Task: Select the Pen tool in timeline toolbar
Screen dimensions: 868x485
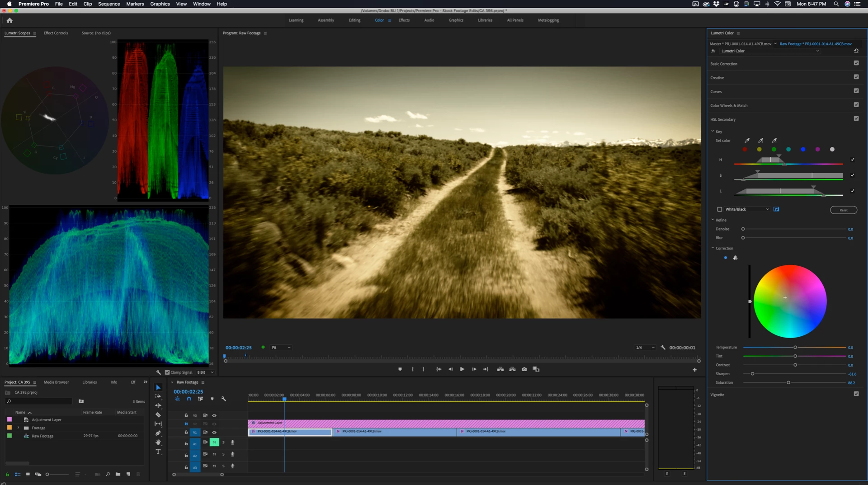Action: (x=158, y=433)
